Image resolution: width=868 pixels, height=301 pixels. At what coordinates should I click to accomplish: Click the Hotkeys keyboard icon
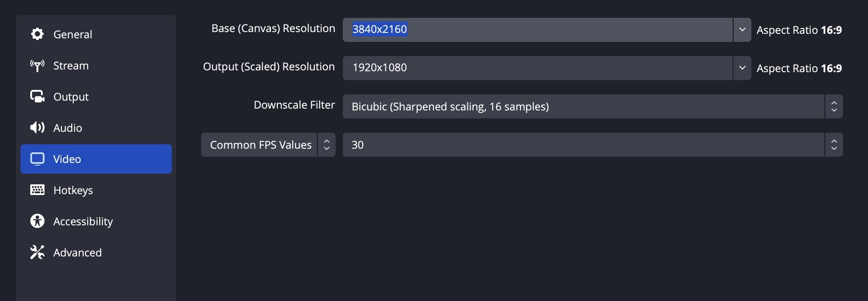click(37, 190)
